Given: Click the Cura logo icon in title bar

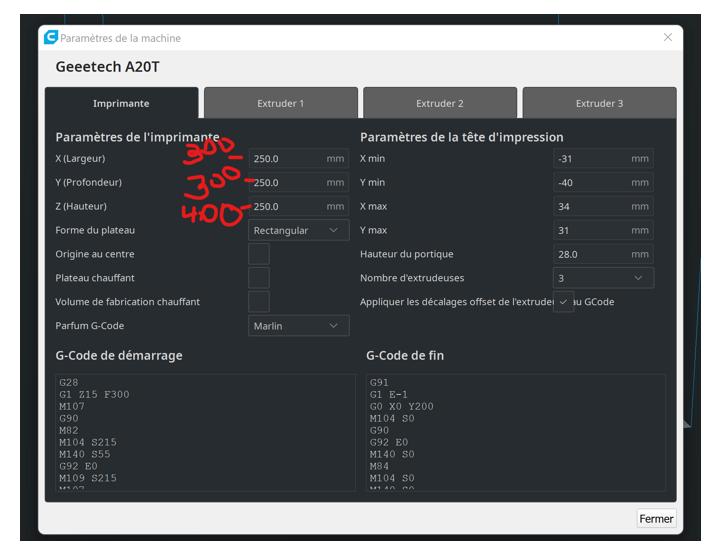Looking at the screenshot, I should click(51, 37).
